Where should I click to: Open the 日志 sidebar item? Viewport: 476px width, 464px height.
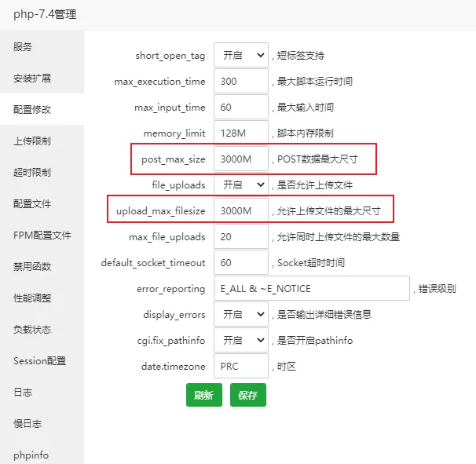click(x=42, y=392)
